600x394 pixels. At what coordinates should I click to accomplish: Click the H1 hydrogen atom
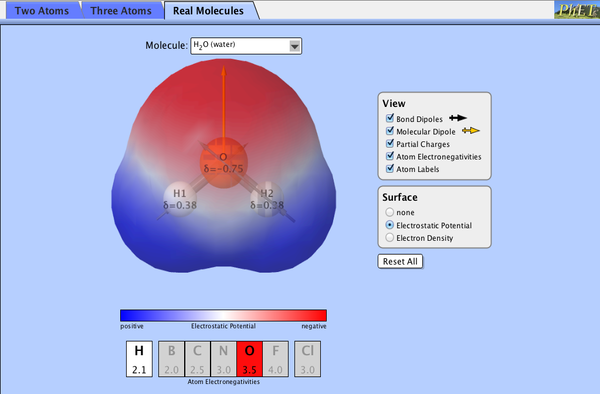point(180,199)
